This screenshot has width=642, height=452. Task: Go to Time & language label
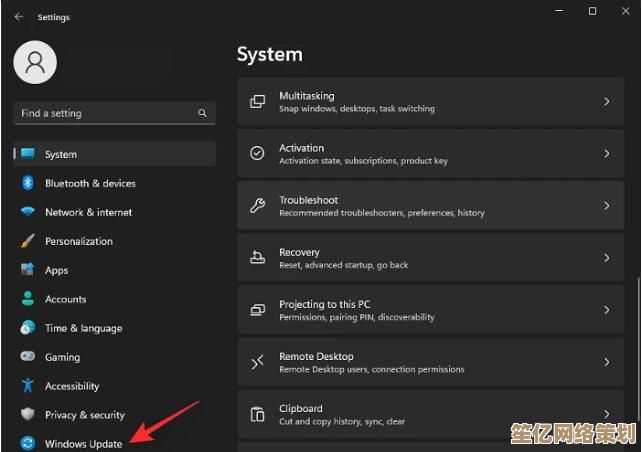pos(84,328)
